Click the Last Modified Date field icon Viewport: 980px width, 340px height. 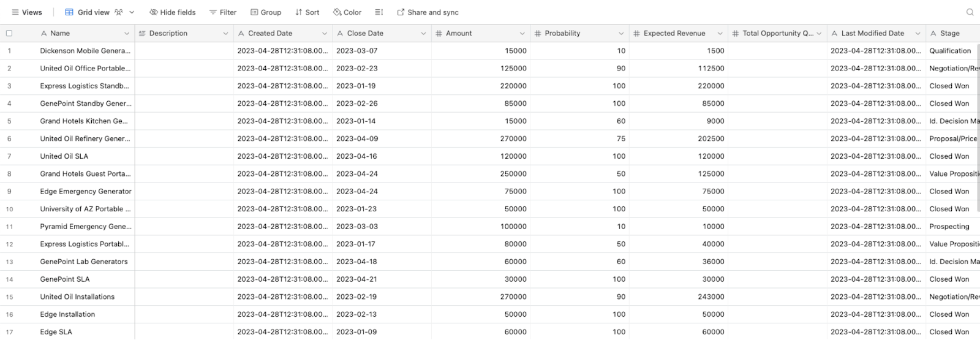(x=834, y=34)
